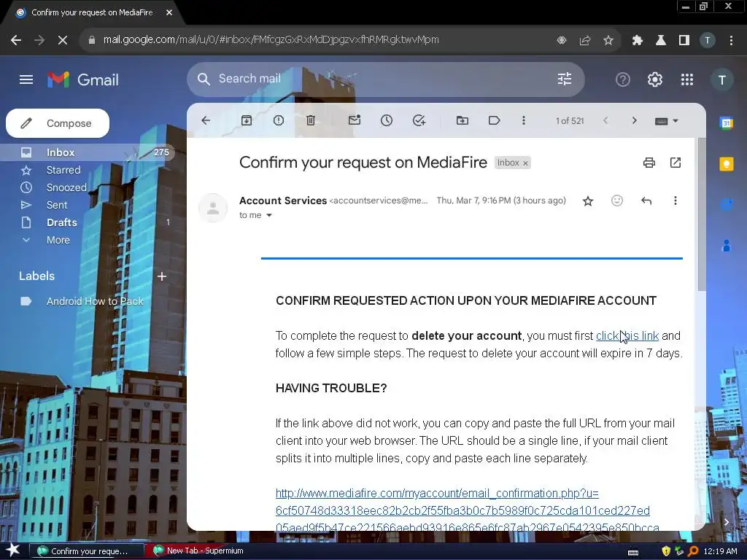Click the Labs flask icon in the browser toolbar

660,41
